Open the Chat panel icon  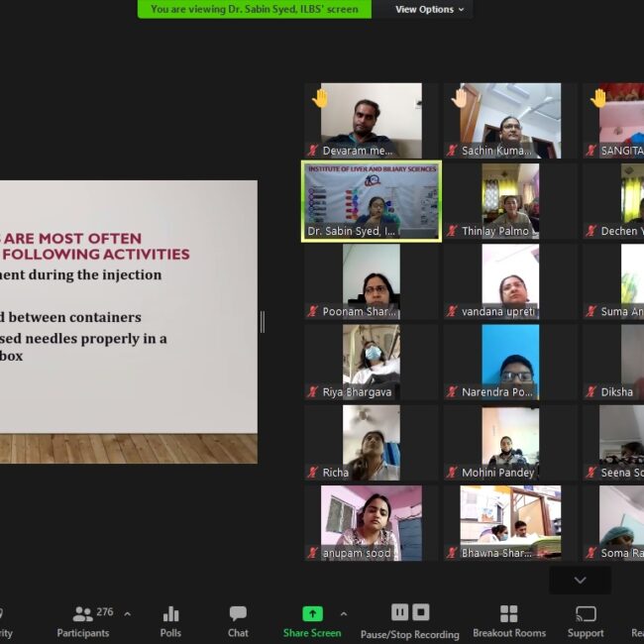238,614
